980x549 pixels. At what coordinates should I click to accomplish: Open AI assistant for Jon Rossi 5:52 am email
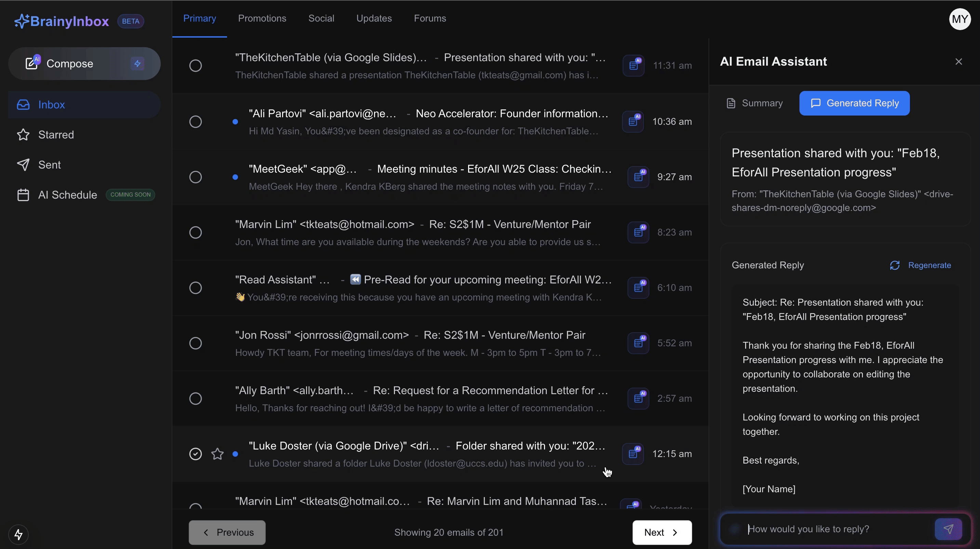point(638,343)
